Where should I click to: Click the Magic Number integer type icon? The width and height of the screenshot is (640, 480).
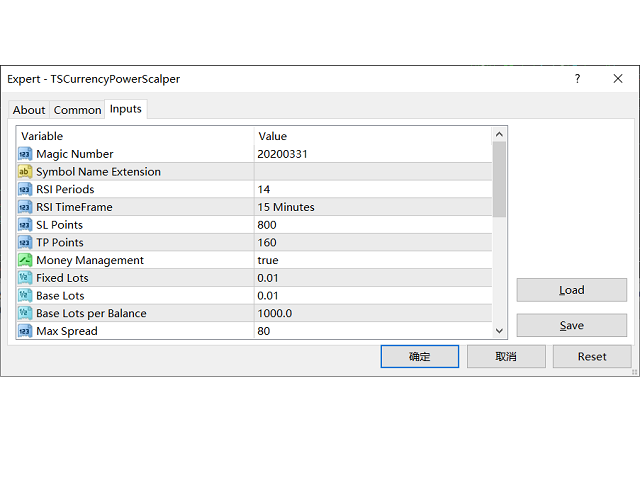point(24,154)
